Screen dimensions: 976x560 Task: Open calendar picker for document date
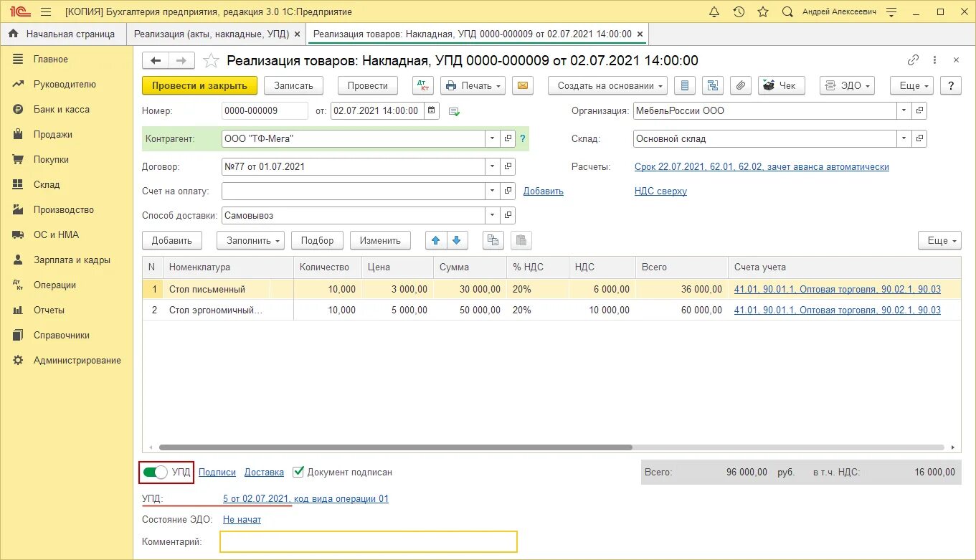432,110
